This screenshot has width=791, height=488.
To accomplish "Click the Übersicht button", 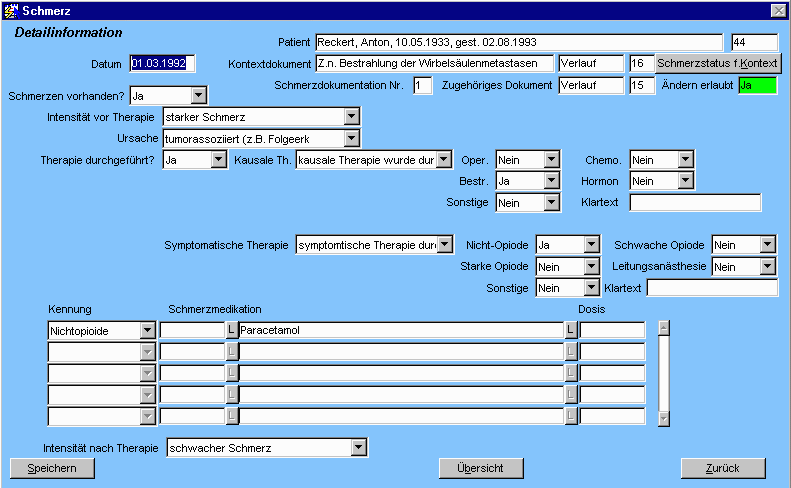I will (x=481, y=468).
